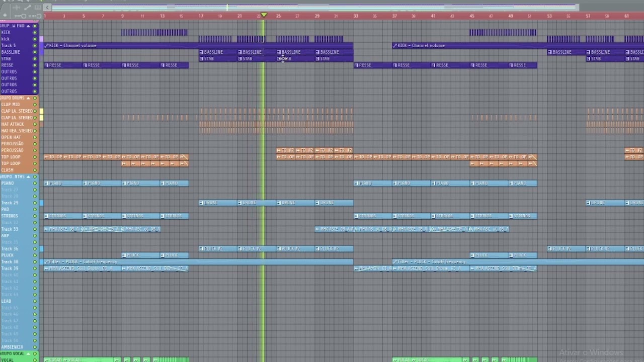The image size is (644, 362).
Task: Collapse the GRUPO VOCAL track group
Action: (28, 353)
